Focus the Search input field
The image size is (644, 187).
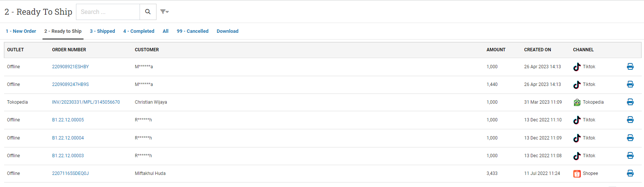tap(108, 12)
